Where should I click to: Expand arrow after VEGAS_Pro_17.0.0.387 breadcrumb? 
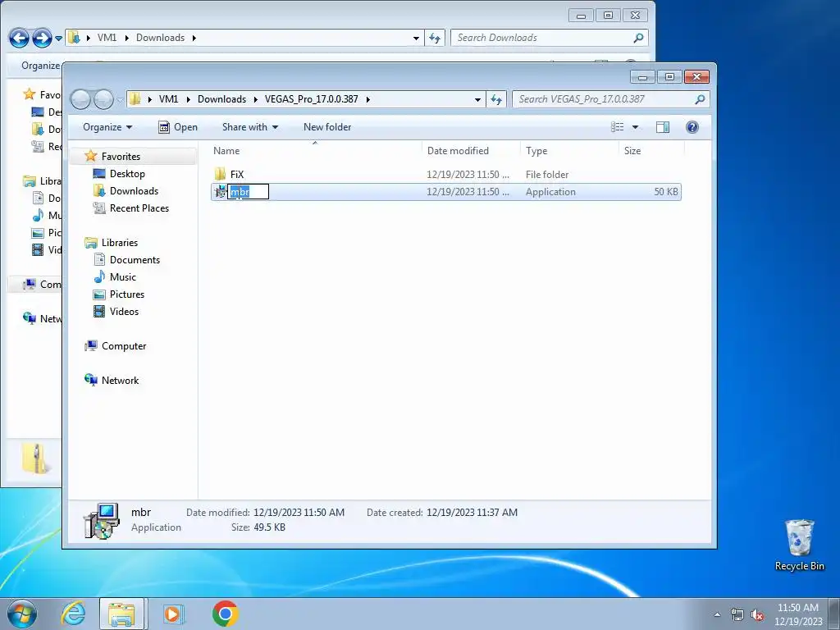tap(368, 99)
